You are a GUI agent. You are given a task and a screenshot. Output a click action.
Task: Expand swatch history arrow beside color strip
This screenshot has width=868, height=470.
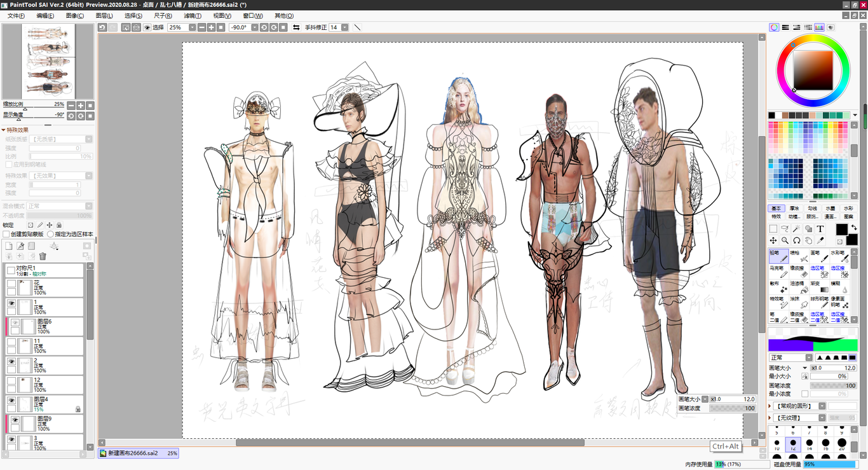click(x=855, y=115)
